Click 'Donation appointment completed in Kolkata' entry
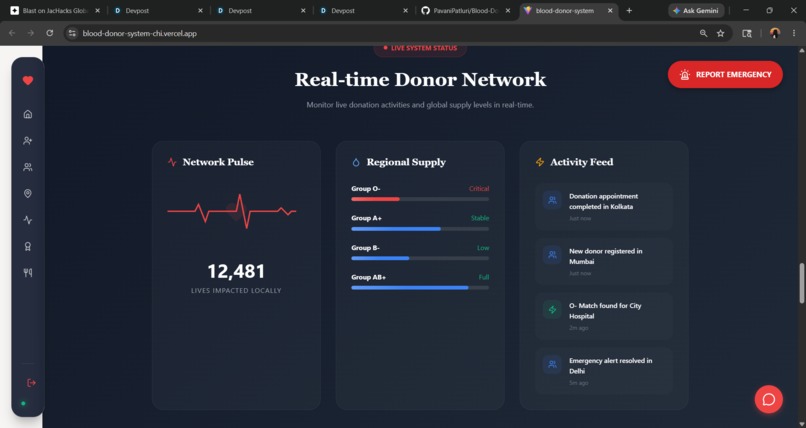This screenshot has height=428, width=806. tap(603, 207)
